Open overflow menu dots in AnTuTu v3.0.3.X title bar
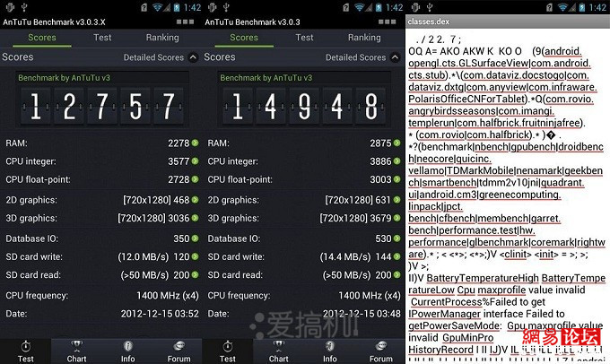Image resolution: width=610 pixels, height=364 pixels. point(185,22)
